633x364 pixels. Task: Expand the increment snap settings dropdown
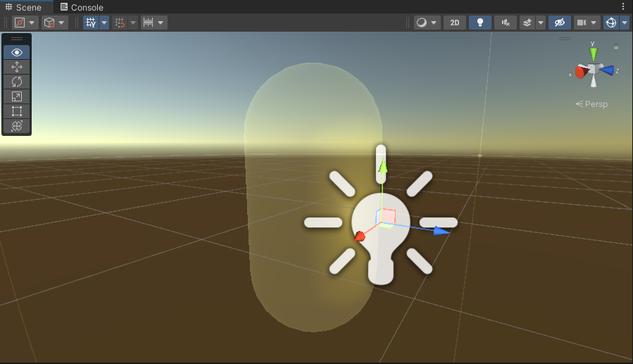161,23
